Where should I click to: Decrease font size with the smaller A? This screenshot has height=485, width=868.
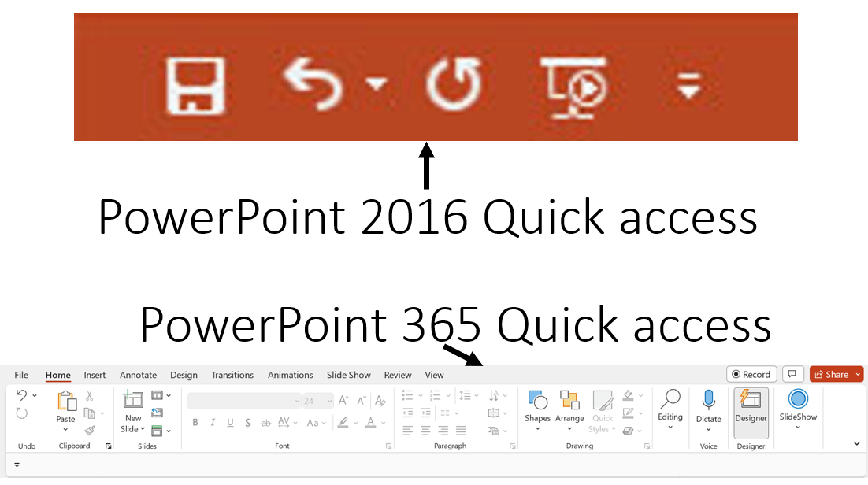pyautogui.click(x=362, y=400)
